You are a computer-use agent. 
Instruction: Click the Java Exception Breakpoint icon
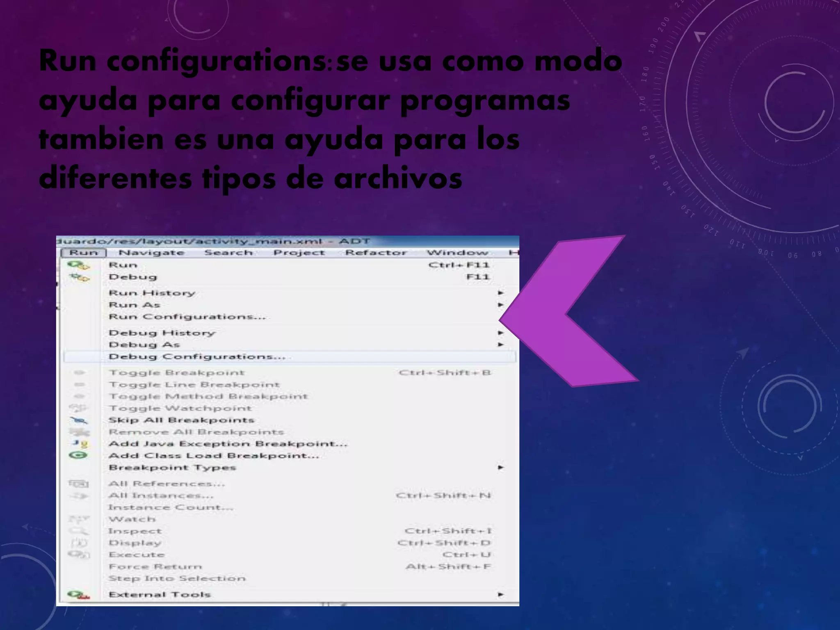80,444
